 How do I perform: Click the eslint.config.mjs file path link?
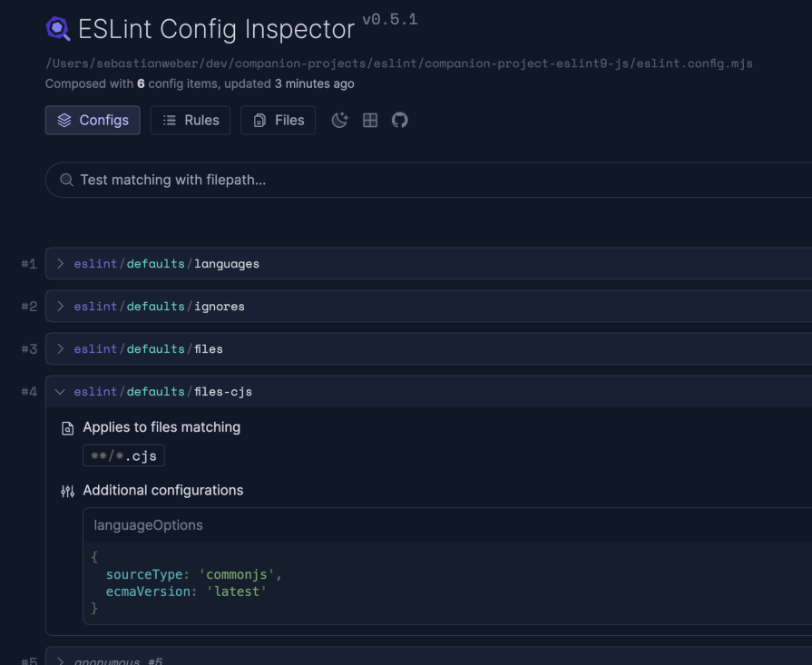[x=399, y=64]
